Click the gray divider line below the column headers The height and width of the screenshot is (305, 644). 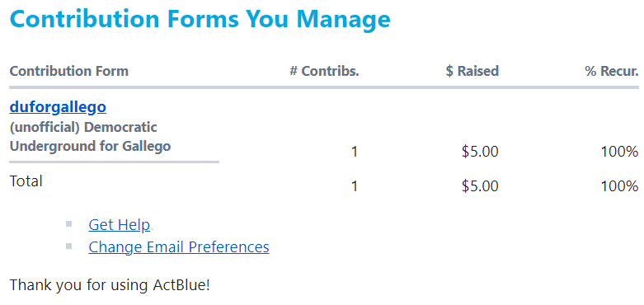coord(324,87)
